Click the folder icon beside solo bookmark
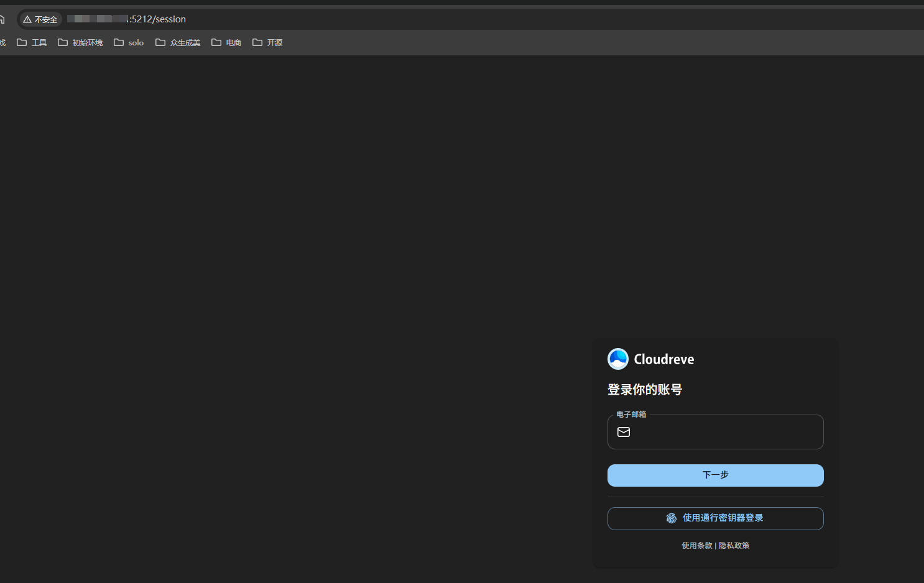This screenshot has height=583, width=924. (119, 42)
